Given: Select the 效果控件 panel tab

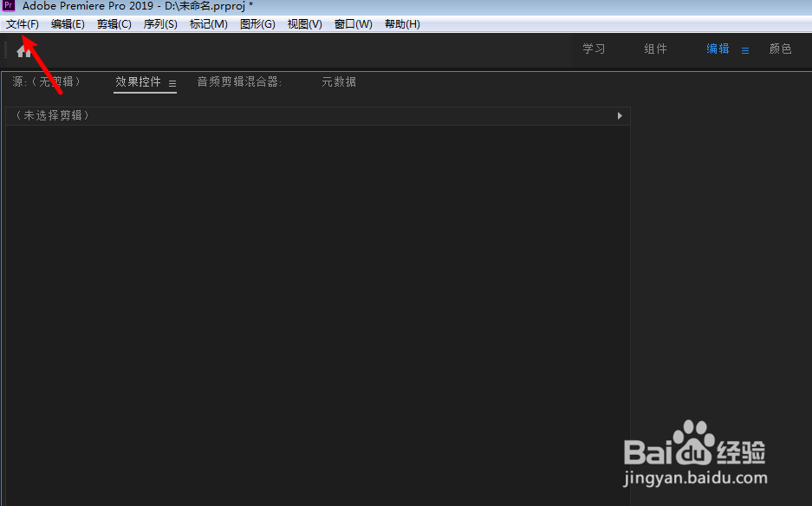Looking at the screenshot, I should coord(138,81).
